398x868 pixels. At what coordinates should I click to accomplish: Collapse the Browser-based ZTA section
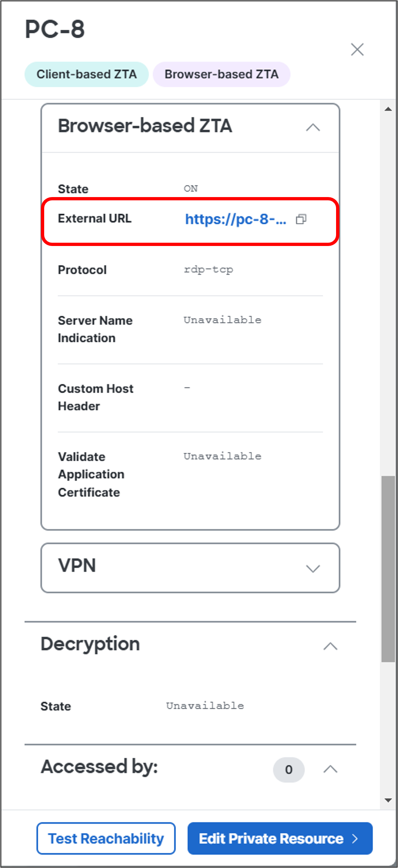tap(313, 127)
